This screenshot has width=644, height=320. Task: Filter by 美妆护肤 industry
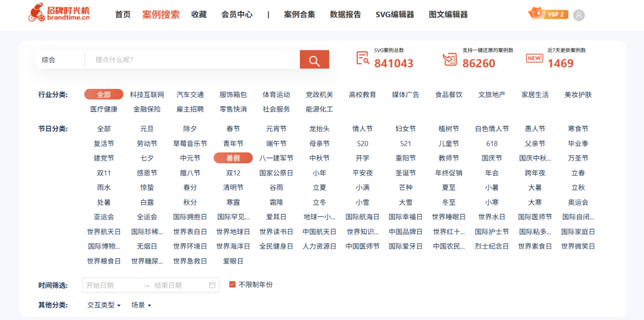click(578, 95)
